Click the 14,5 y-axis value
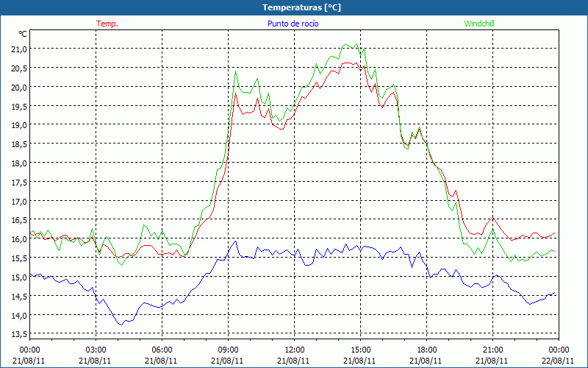 coord(19,297)
